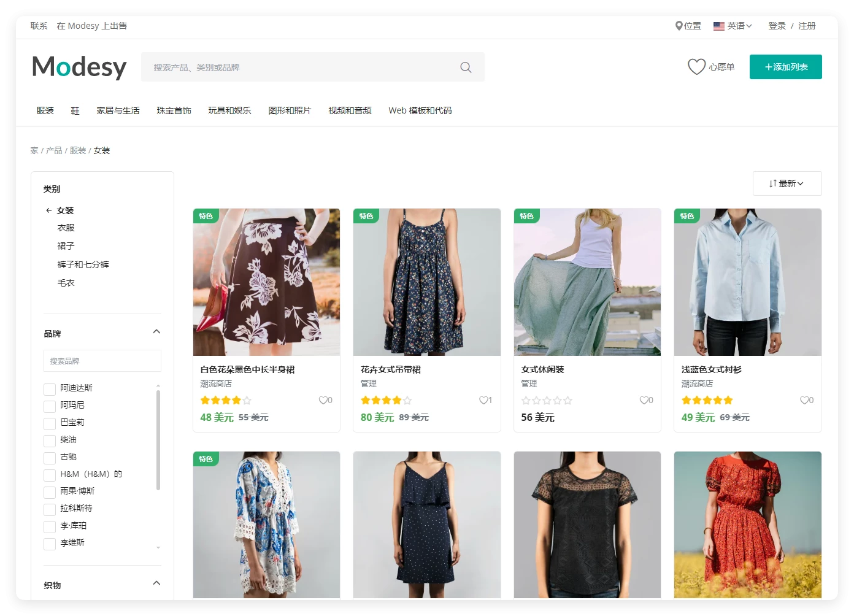Tick the 李维斯 brand checkbox
This screenshot has height=616, width=854.
[x=50, y=544]
